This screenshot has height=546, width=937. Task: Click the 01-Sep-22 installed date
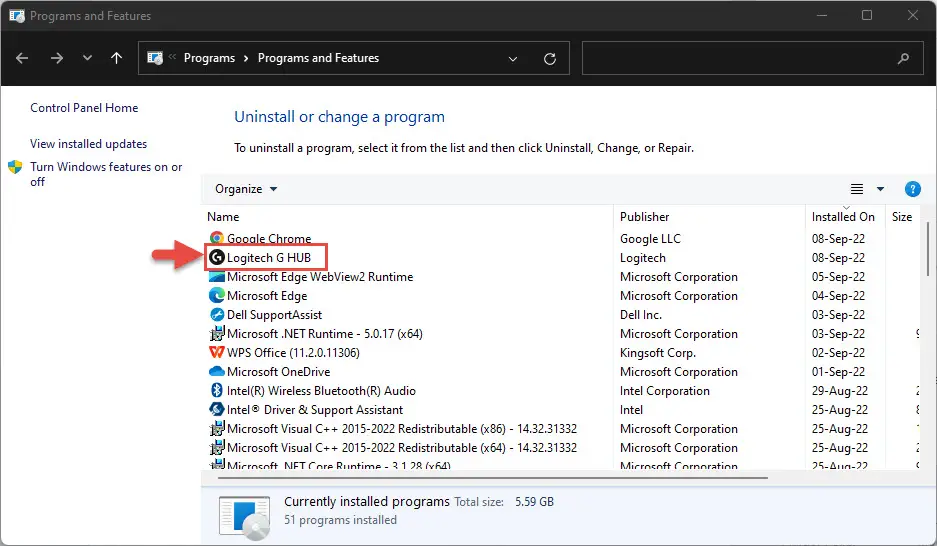pyautogui.click(x=838, y=372)
